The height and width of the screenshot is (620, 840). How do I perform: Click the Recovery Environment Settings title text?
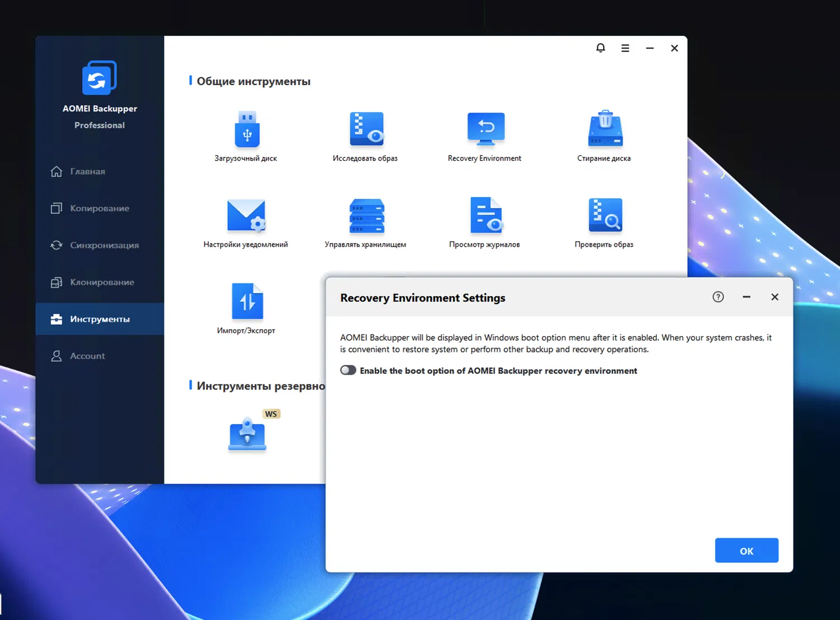[x=423, y=298]
